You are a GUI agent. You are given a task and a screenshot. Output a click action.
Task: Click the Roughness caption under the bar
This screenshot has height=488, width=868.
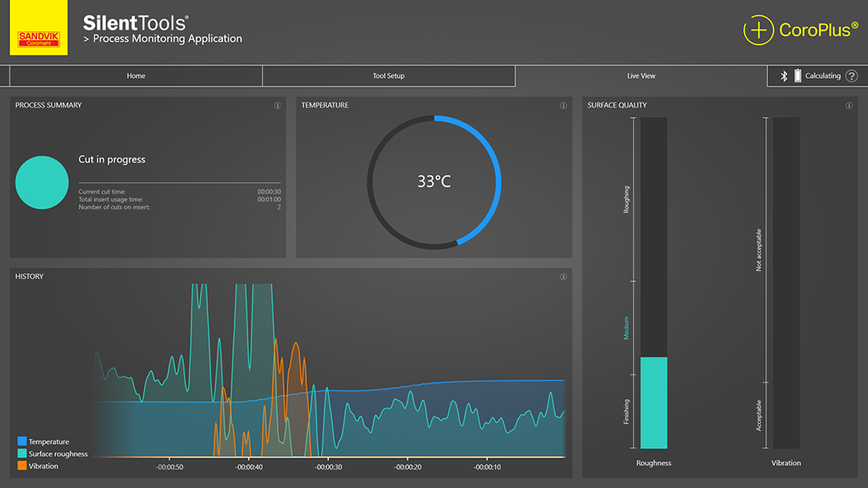(x=654, y=463)
